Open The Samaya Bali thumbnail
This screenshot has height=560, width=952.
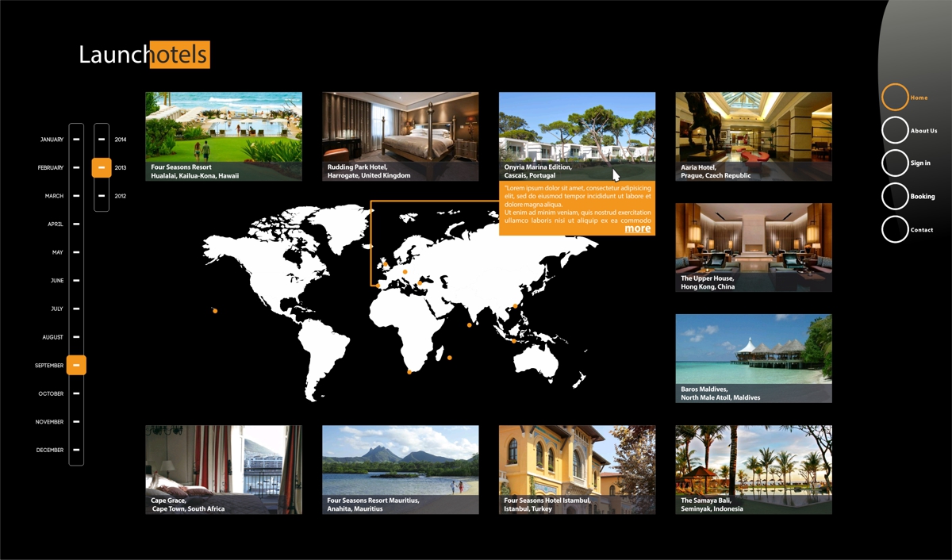pyautogui.click(x=754, y=470)
